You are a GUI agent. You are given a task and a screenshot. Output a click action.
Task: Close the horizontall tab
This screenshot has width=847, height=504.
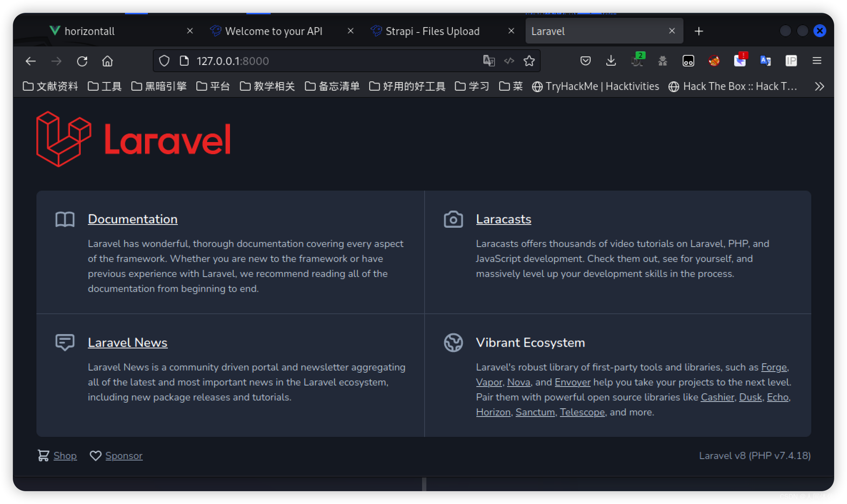pos(190,31)
